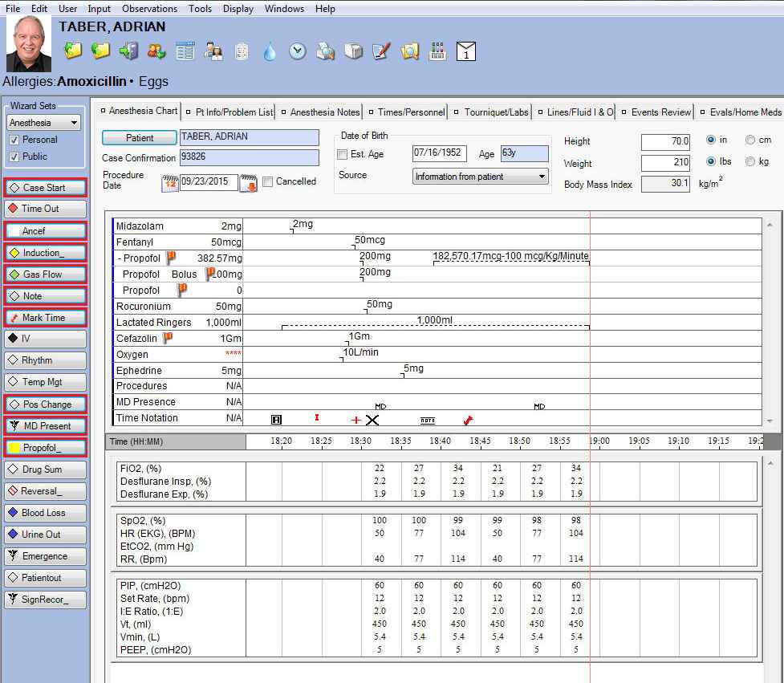Click the print search toolbar icon
Image resolution: width=784 pixels, height=683 pixels.
326,51
